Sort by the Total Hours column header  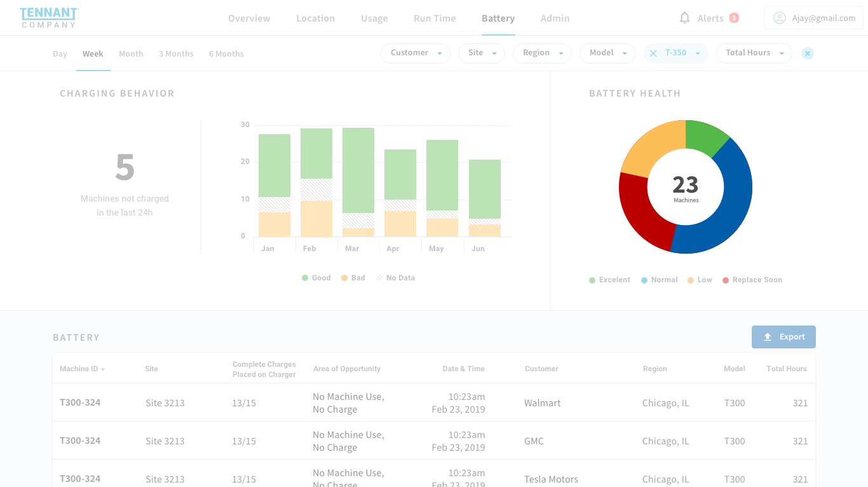tap(786, 369)
